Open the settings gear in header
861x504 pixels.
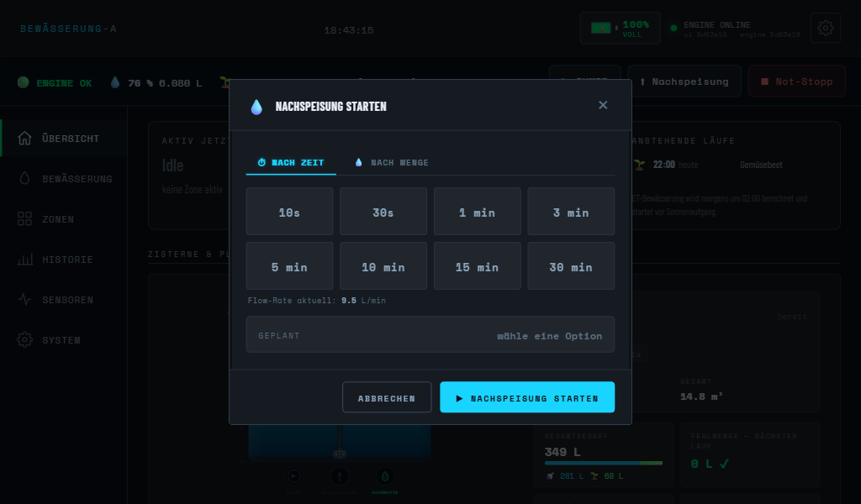pos(826,28)
